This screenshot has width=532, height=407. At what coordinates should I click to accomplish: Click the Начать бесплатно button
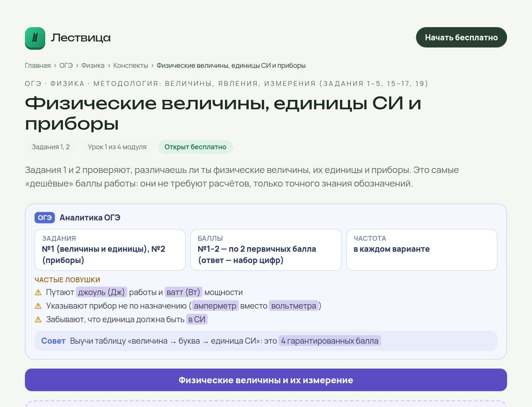pos(461,37)
